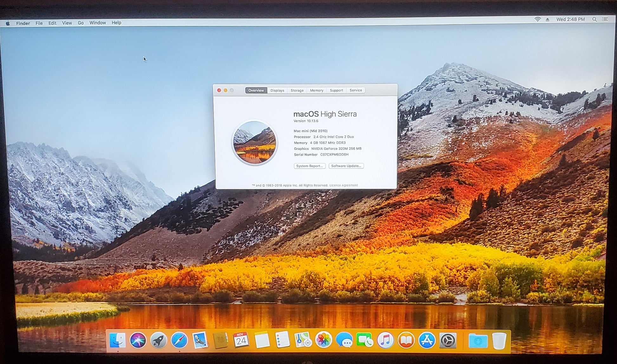Viewport: 617px width, 364px height.
Task: Open Contacts book in Dock
Action: (220, 340)
